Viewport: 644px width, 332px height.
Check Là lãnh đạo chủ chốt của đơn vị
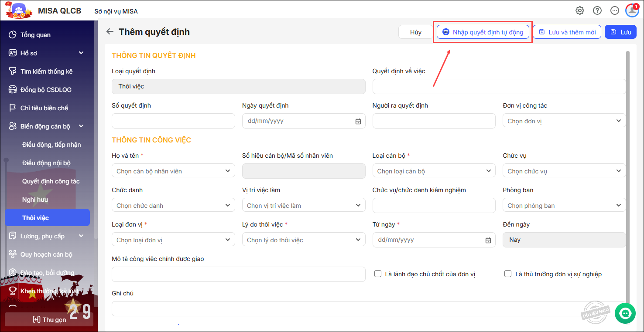pos(378,274)
